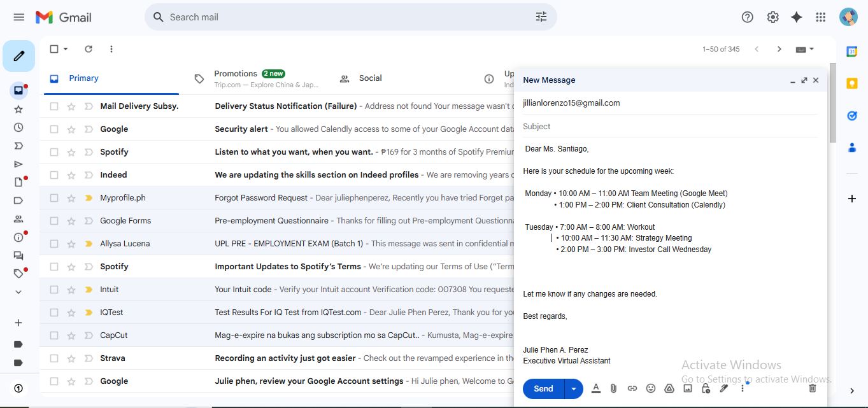This screenshot has width=868, height=408.
Task: Switch to the Promotions tab
Action: coord(259,78)
